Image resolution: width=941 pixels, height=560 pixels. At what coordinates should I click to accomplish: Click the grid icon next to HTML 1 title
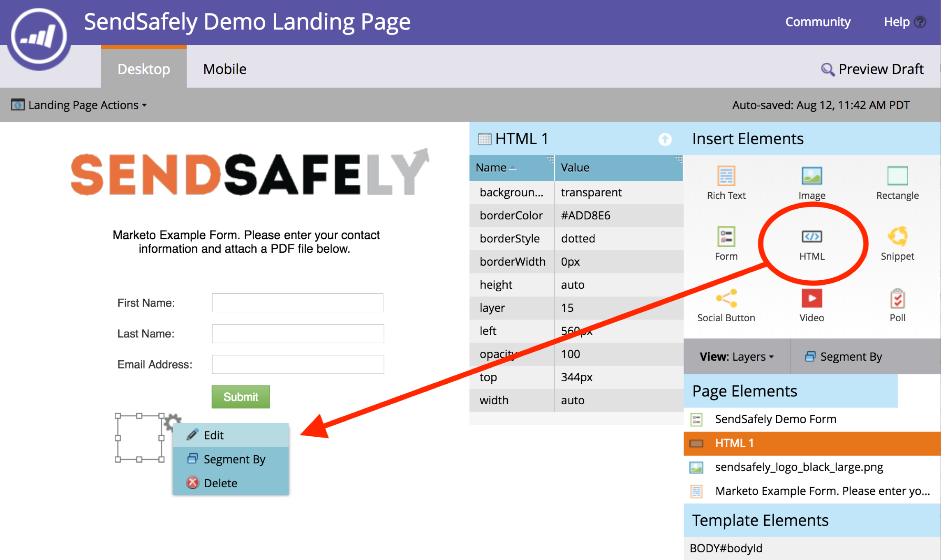coord(485,139)
